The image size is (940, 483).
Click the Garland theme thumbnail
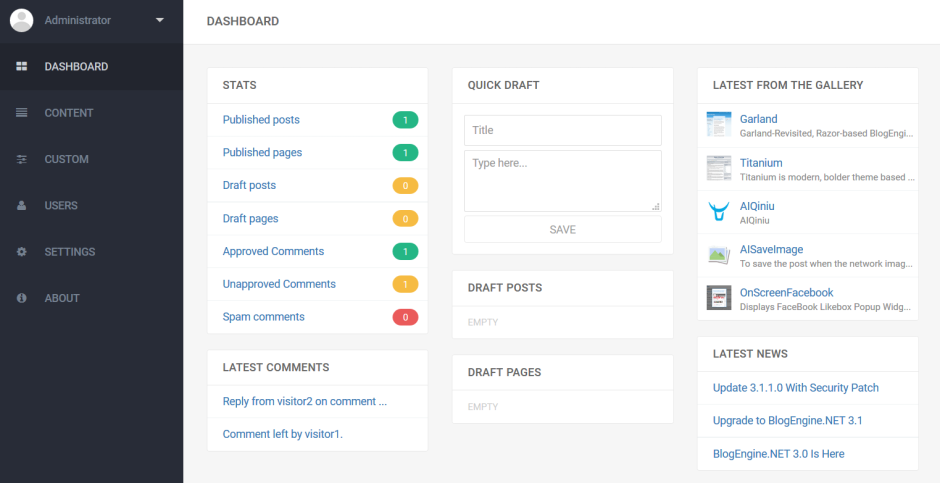718,124
